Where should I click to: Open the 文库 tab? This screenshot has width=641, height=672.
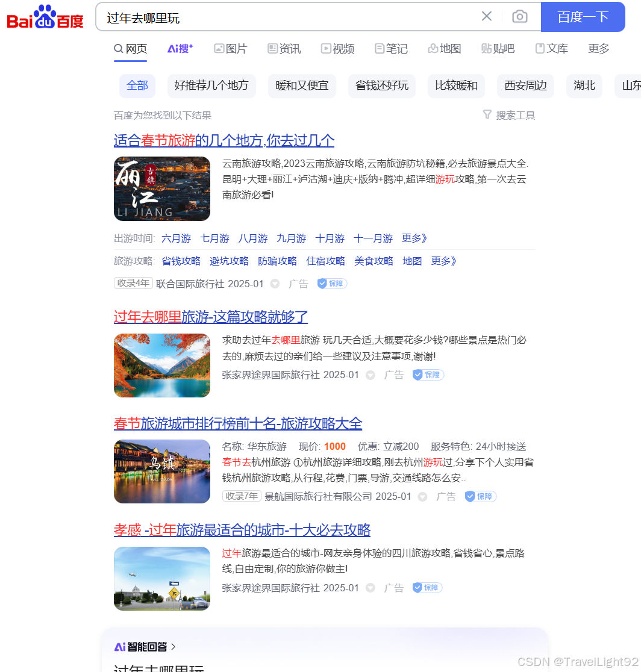coord(551,49)
